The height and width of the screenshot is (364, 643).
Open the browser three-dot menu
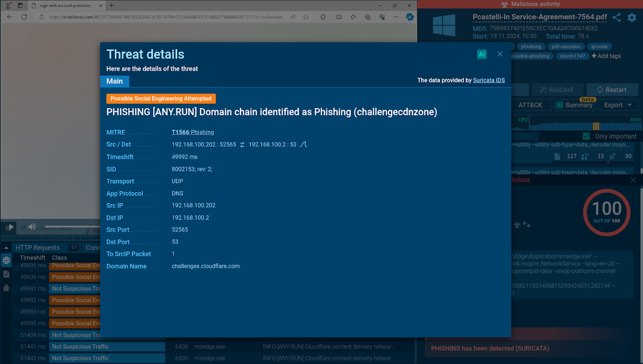click(x=396, y=17)
